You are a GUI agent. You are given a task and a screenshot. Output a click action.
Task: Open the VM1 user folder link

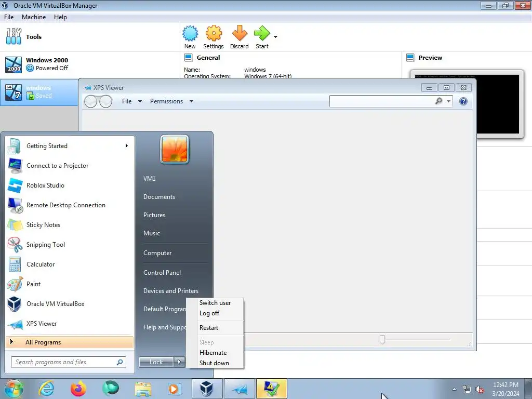(149, 179)
